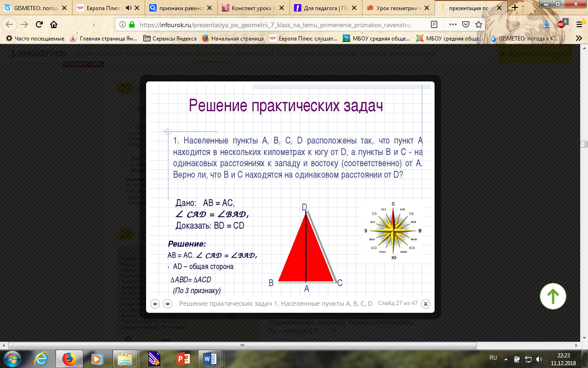This screenshot has height=368, width=588.
Task: Show more bookmarks chevron
Action: point(579,39)
